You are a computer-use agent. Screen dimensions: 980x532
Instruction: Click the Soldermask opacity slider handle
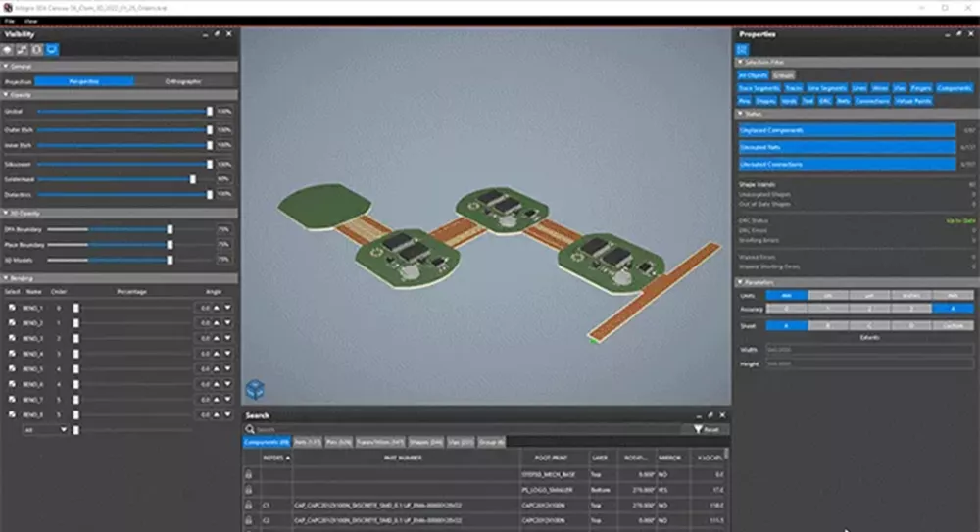point(192,179)
